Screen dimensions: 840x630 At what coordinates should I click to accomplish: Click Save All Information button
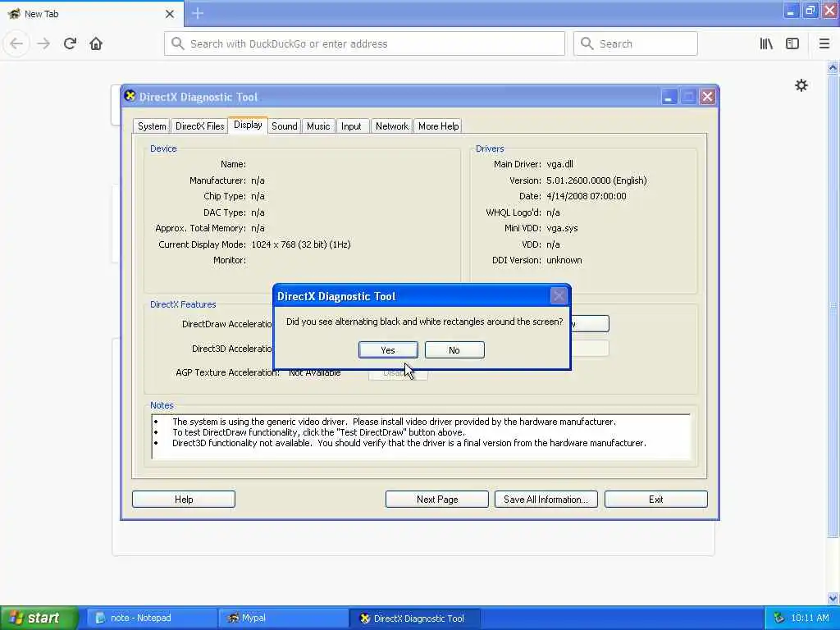coord(546,500)
